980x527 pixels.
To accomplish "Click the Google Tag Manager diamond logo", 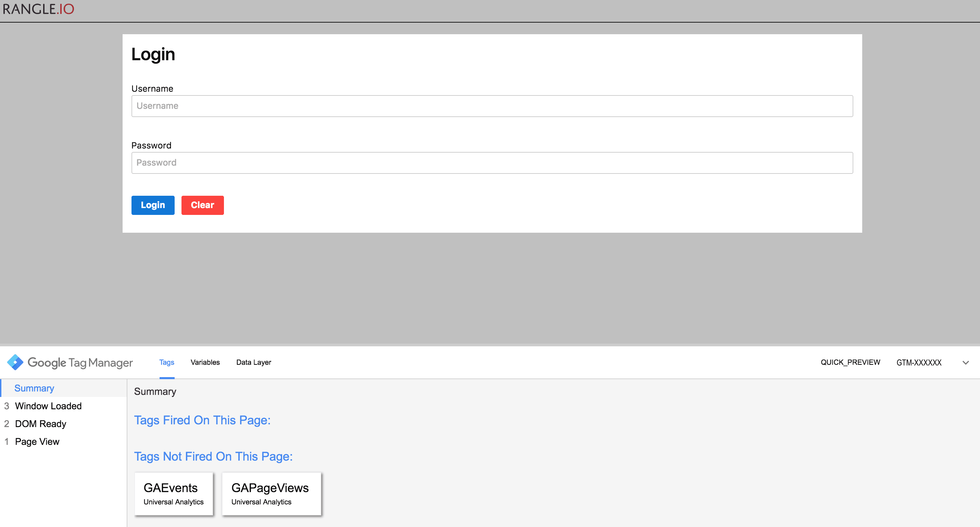I will [15, 362].
